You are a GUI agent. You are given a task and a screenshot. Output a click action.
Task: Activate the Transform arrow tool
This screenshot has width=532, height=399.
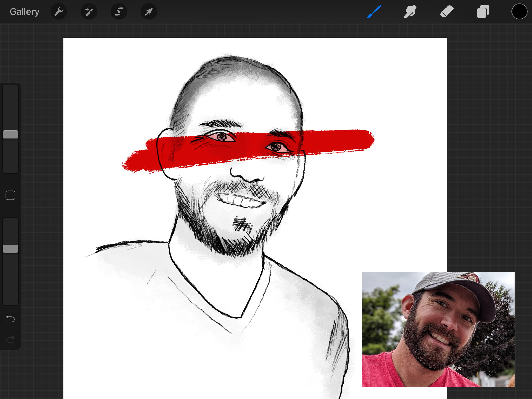(x=149, y=12)
